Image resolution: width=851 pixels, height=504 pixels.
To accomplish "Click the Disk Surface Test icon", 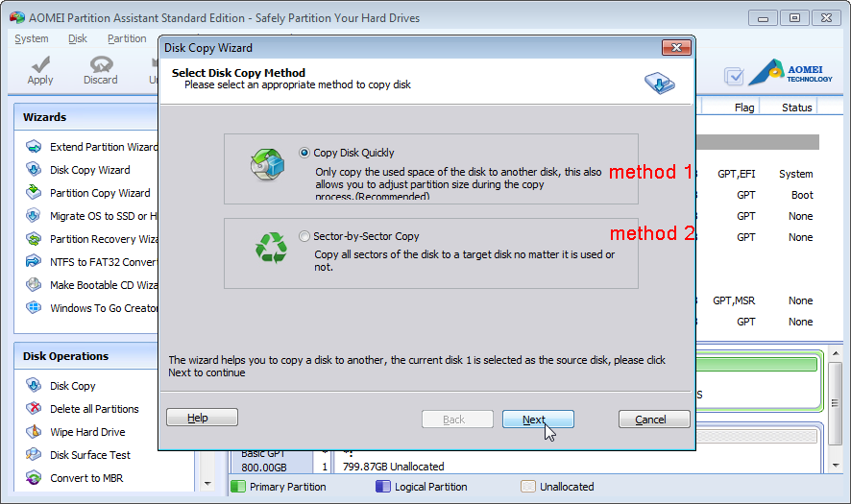I will click(x=34, y=454).
